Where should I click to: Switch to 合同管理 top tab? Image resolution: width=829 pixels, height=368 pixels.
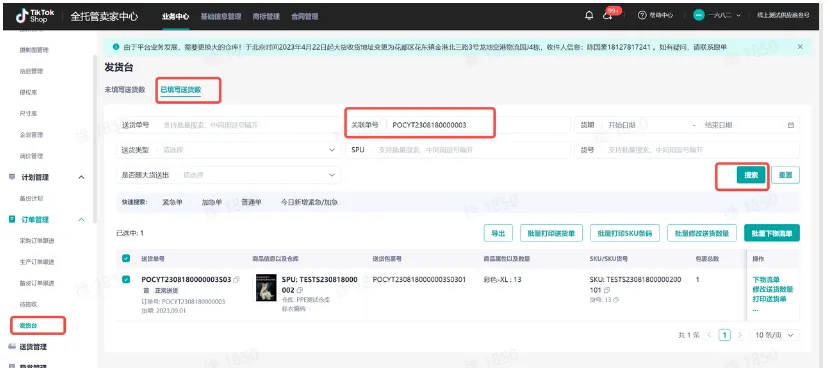click(x=305, y=16)
